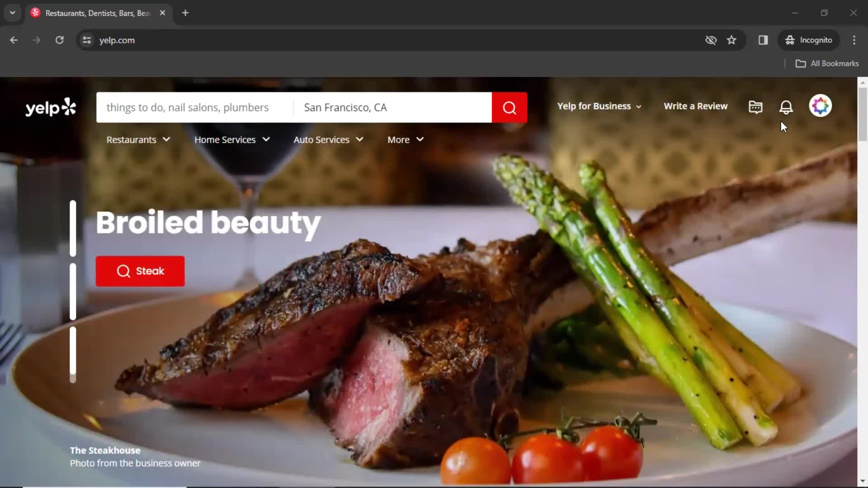Viewport: 868px width, 488px height.
Task: Click the Yelp for Business messages icon
Action: (x=755, y=107)
